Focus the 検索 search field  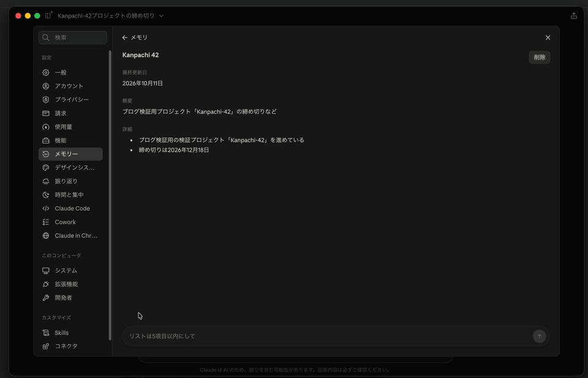73,37
